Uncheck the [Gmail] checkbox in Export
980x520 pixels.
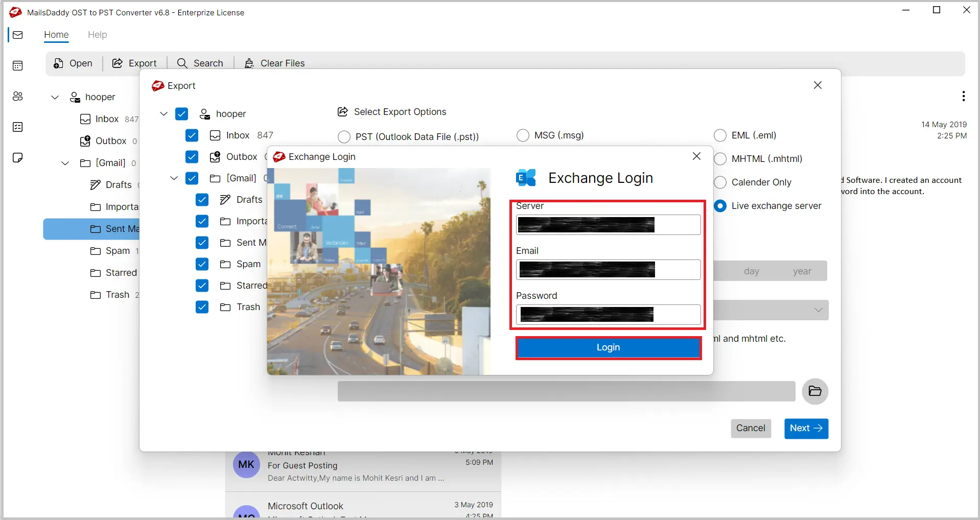pos(192,178)
